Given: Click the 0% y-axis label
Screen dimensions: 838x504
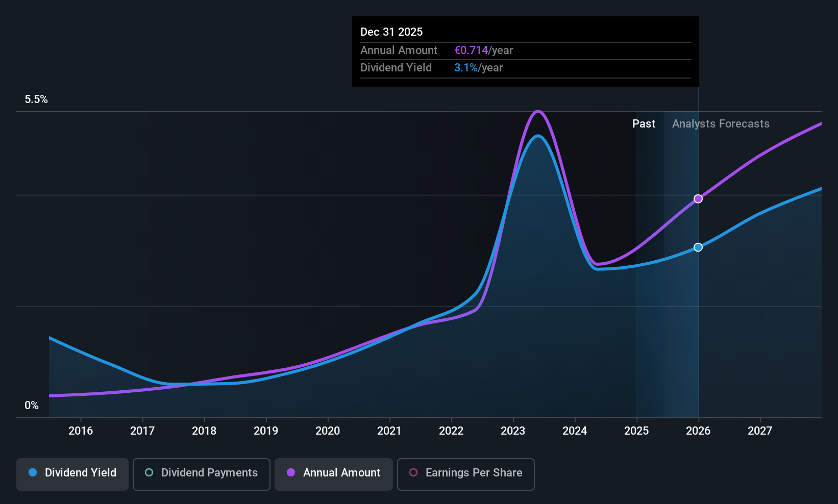Looking at the screenshot, I should point(32,406).
